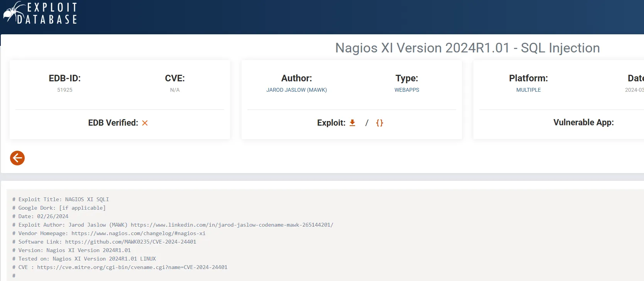Open author JAROD JASLOW (MAWK) profile

(x=296, y=90)
